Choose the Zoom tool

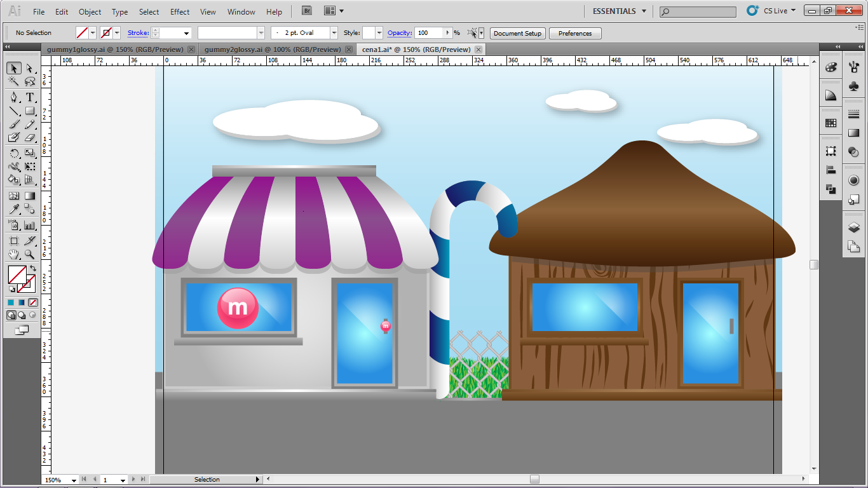(x=29, y=254)
